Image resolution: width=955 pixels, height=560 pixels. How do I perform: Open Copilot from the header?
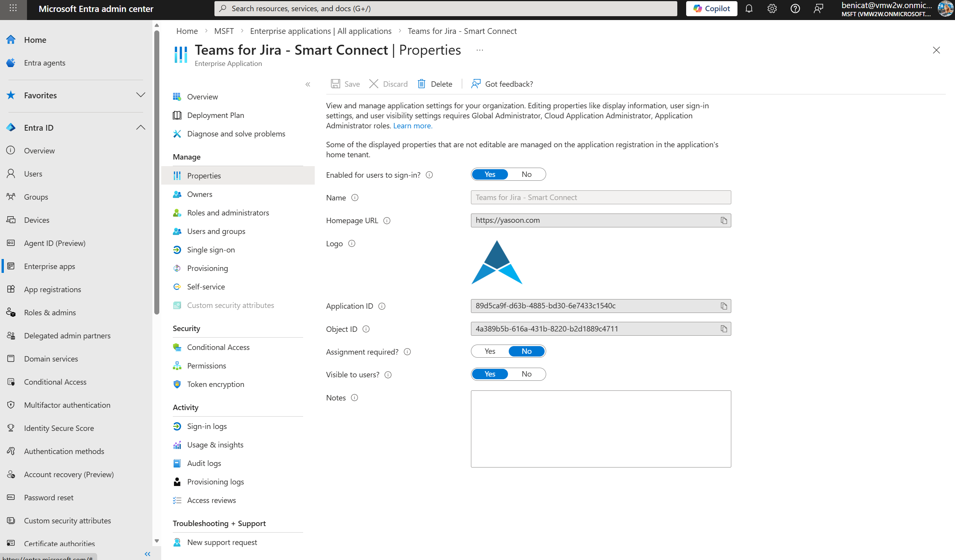point(711,8)
